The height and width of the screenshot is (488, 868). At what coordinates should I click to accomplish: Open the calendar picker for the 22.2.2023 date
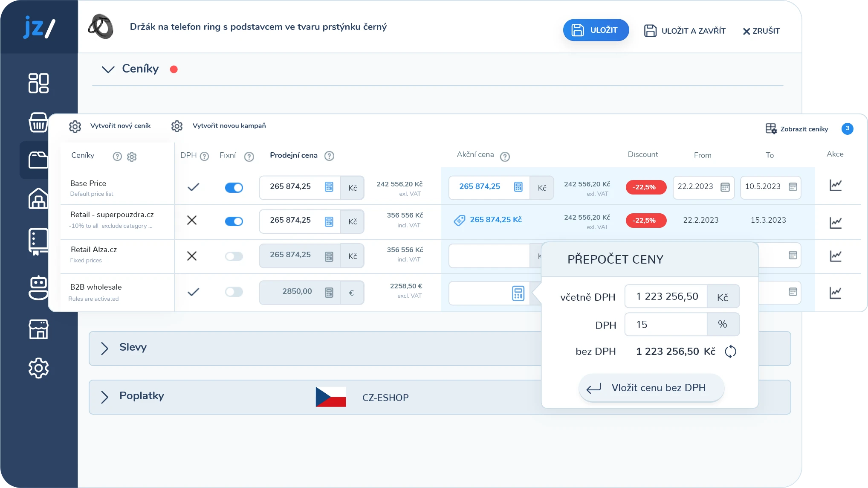coord(725,187)
